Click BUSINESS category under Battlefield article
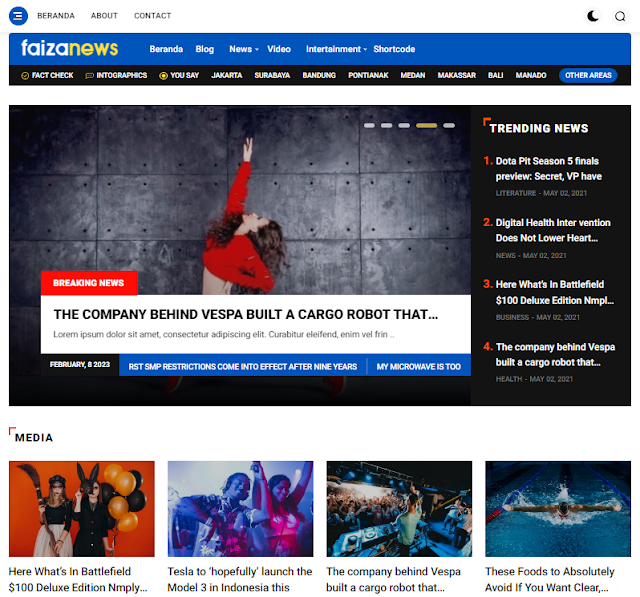 click(x=512, y=317)
